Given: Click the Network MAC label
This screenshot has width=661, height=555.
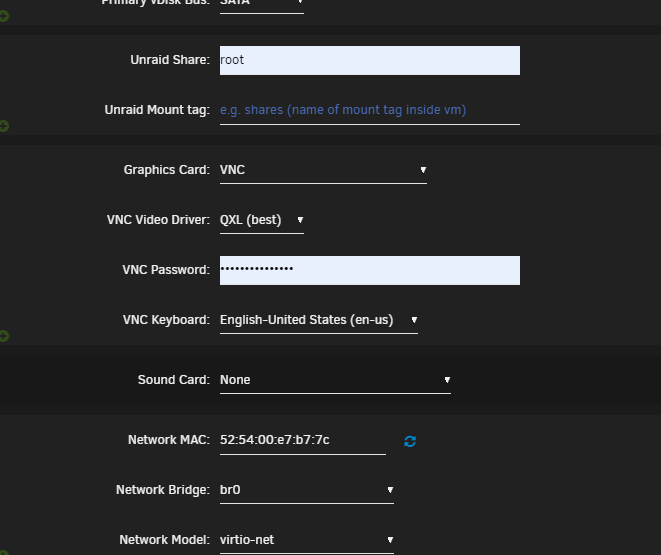Looking at the screenshot, I should click(169, 440).
